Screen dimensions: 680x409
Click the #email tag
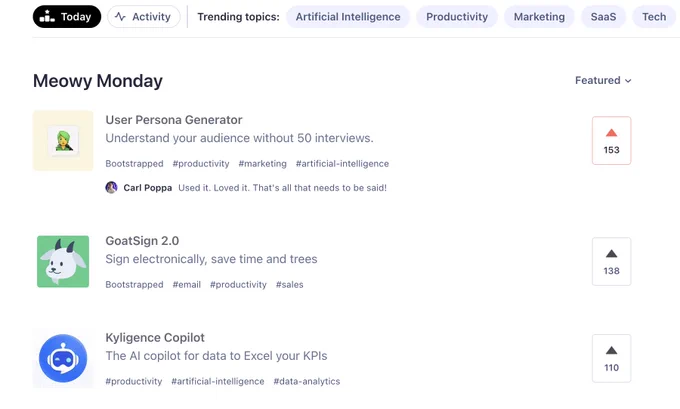[186, 285]
